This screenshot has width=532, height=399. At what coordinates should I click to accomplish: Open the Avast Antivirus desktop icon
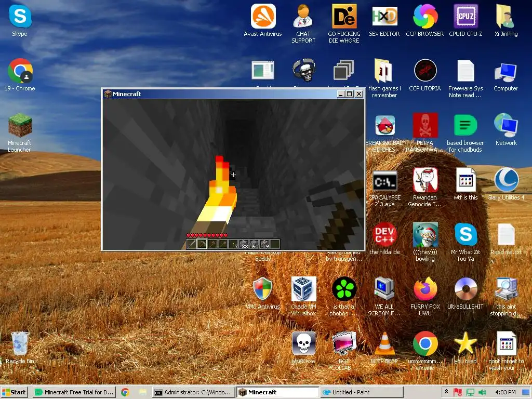pyautogui.click(x=263, y=20)
